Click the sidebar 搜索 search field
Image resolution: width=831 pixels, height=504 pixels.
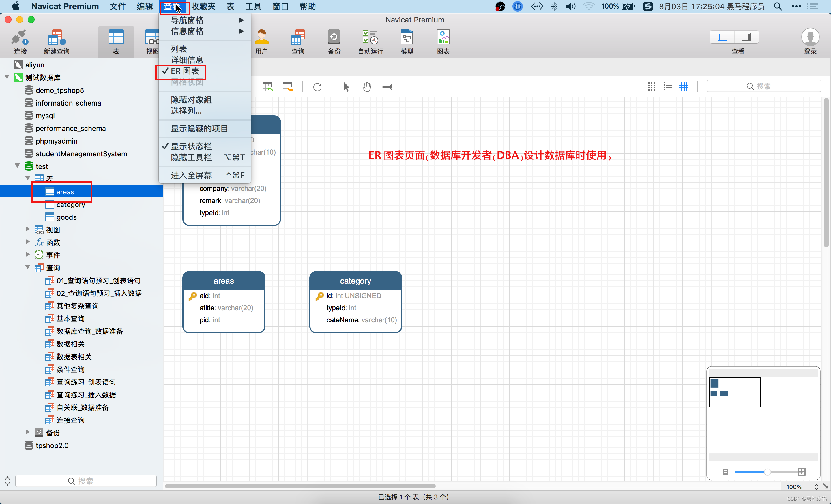tap(86, 481)
